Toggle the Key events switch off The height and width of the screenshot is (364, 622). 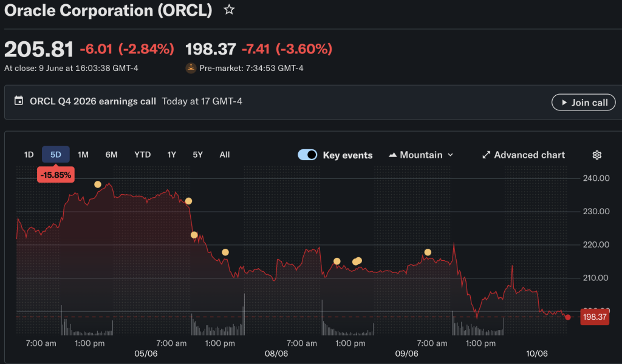[307, 155]
